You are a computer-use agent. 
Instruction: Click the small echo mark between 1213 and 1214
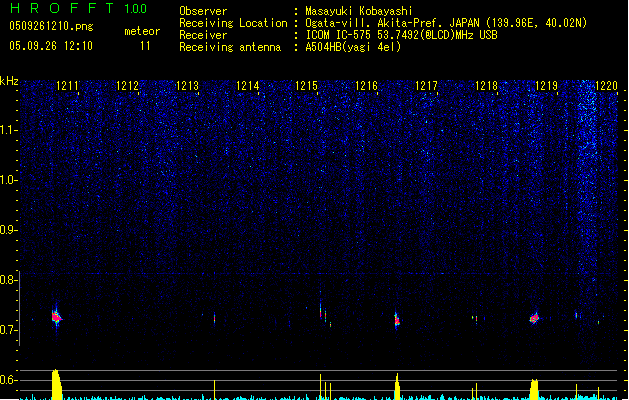pyautogui.click(x=215, y=319)
